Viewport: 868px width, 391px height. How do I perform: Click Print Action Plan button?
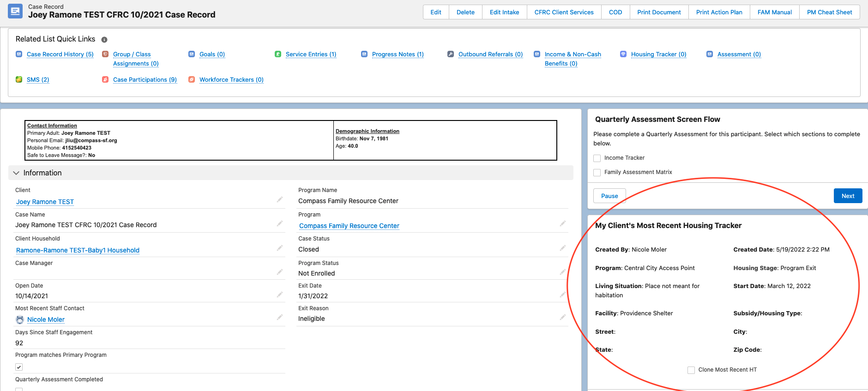click(x=719, y=12)
